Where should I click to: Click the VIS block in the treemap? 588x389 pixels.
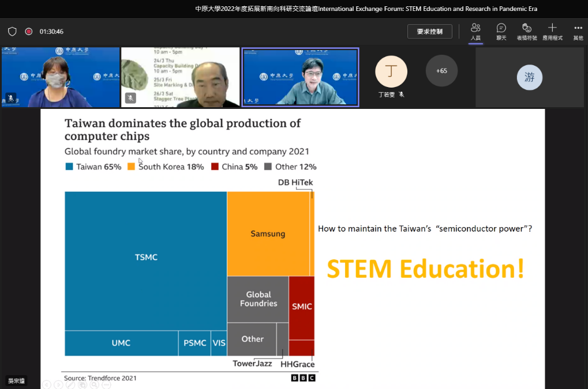tap(219, 343)
